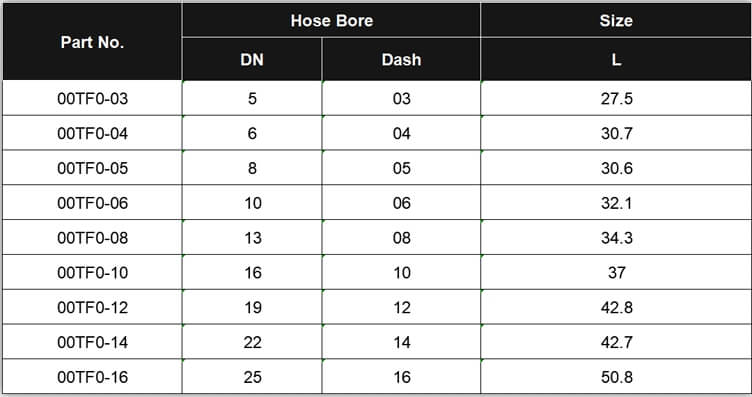Click the Size column header
This screenshot has height=397, width=752.
(x=616, y=21)
